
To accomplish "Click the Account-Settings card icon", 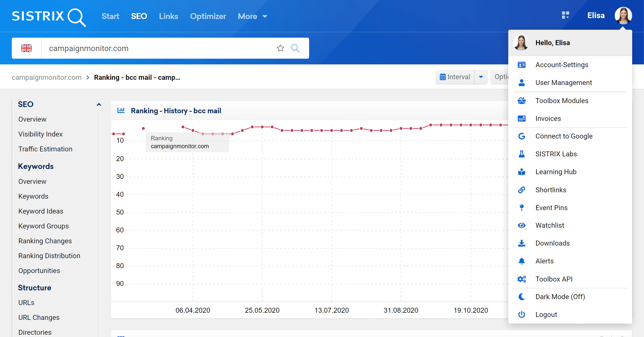I will coord(521,65).
